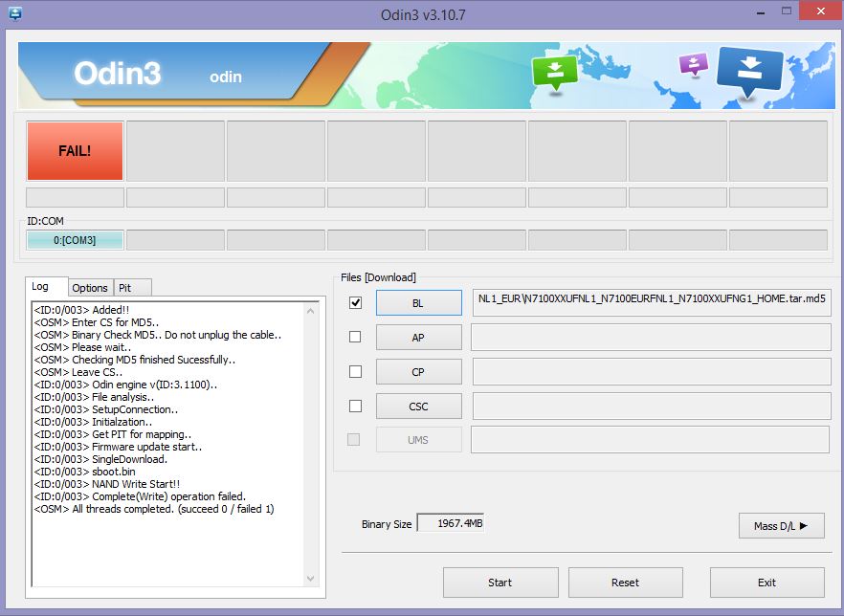Open Mass D/L mode

[782, 526]
